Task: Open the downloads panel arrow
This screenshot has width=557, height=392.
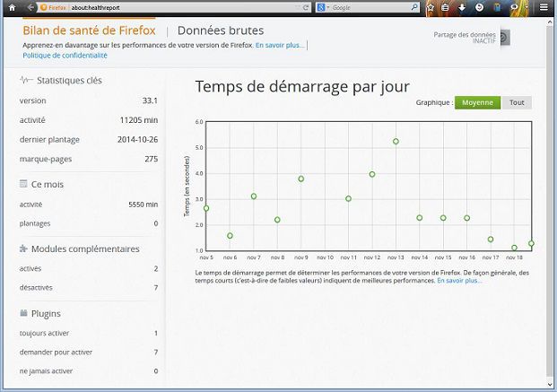Action: point(462,7)
